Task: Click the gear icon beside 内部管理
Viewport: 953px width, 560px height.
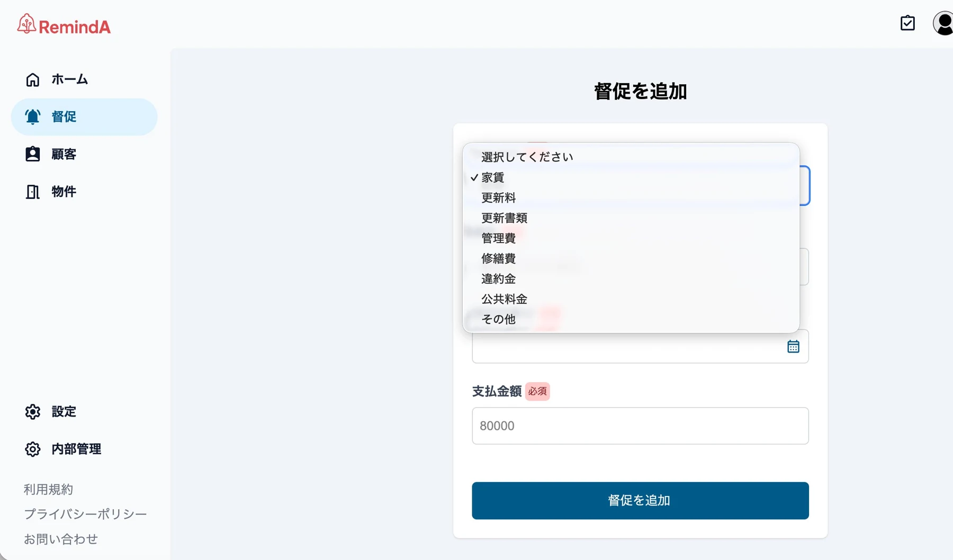Action: point(33,449)
